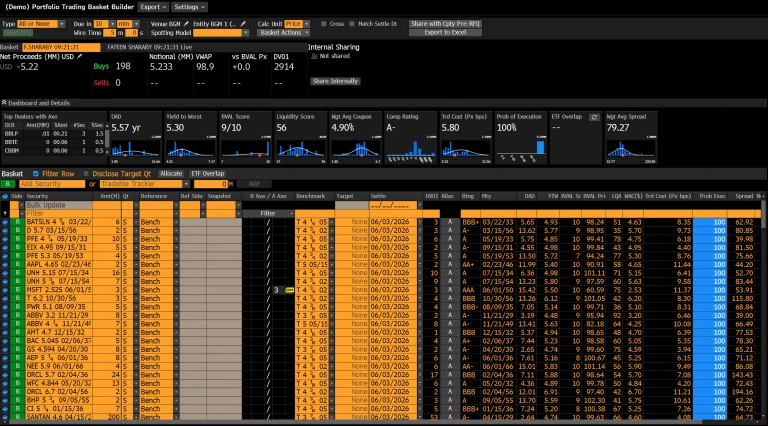Click the select-all circle icon in table header
768x426 pixels.
(5, 196)
